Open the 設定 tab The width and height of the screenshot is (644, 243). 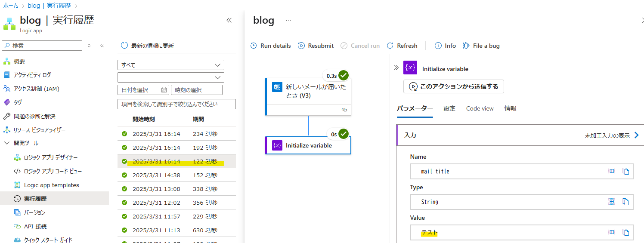449,108
